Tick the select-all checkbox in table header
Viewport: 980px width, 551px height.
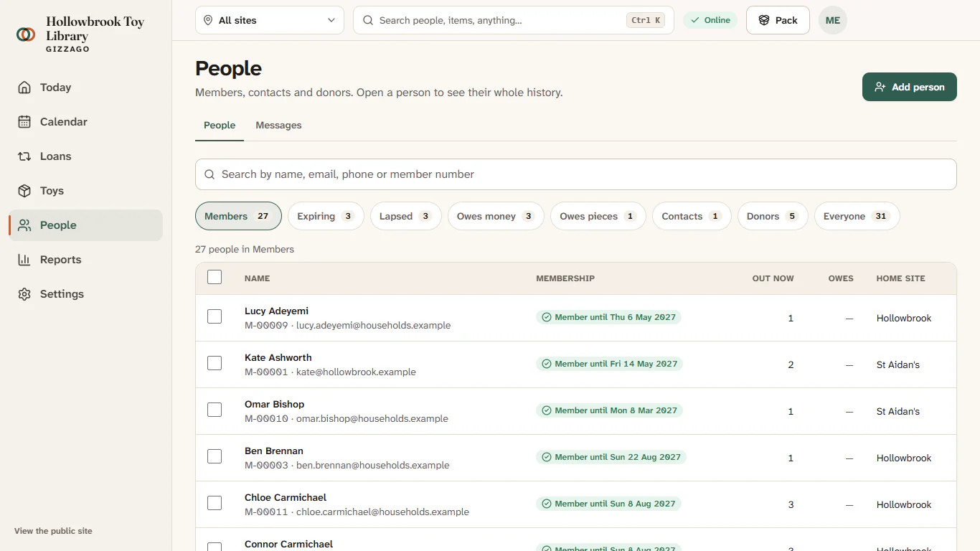[215, 277]
